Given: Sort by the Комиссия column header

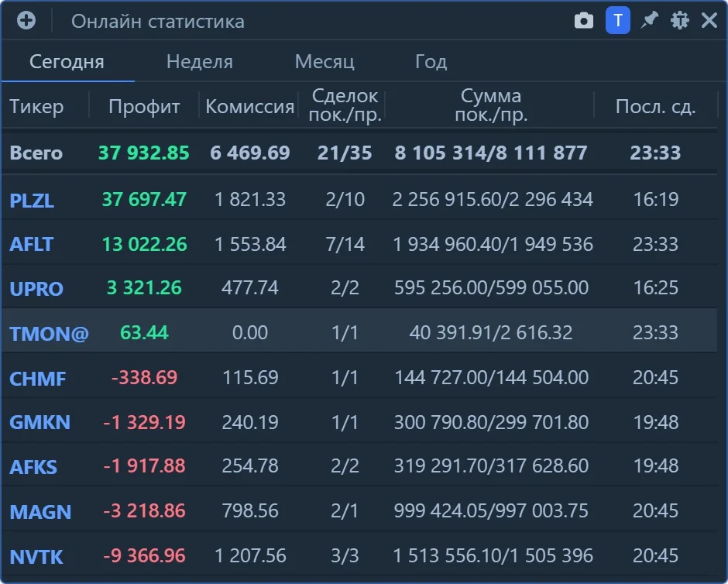Looking at the screenshot, I should pos(250,106).
